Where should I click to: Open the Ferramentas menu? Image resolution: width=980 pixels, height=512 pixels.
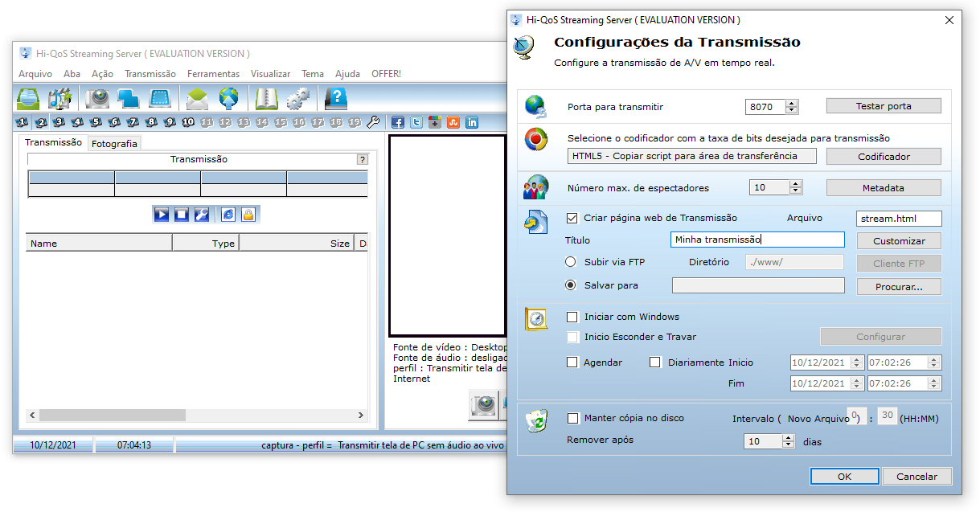tap(213, 74)
